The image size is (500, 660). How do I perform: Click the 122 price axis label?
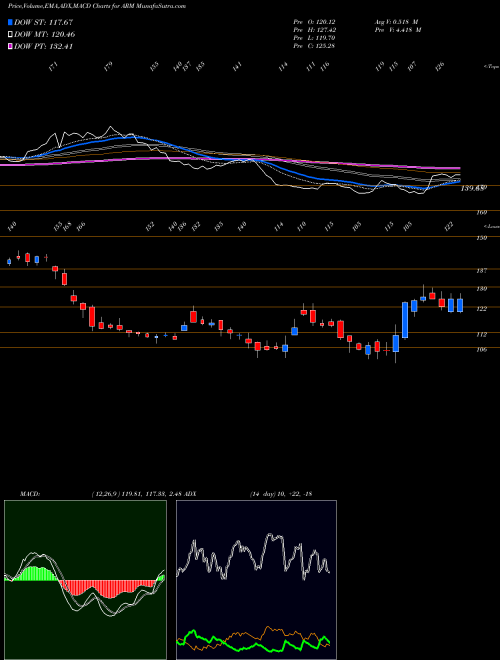tap(482, 309)
